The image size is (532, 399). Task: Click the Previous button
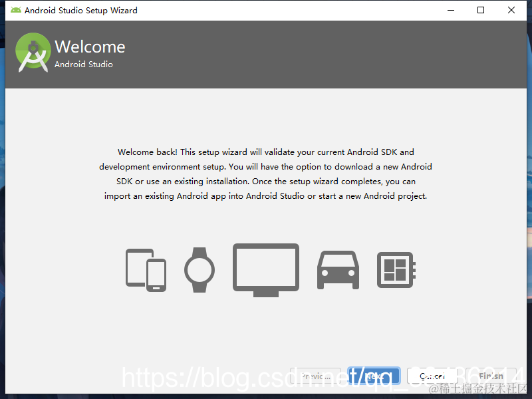[315, 376]
